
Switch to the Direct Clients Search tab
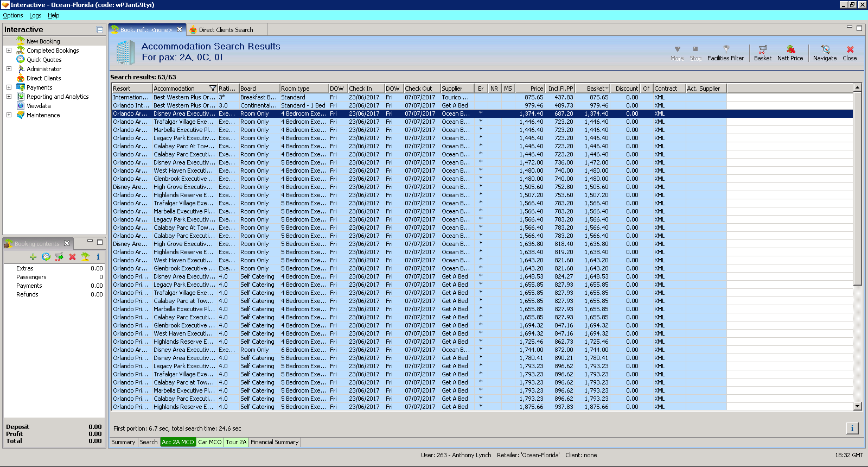(x=226, y=30)
